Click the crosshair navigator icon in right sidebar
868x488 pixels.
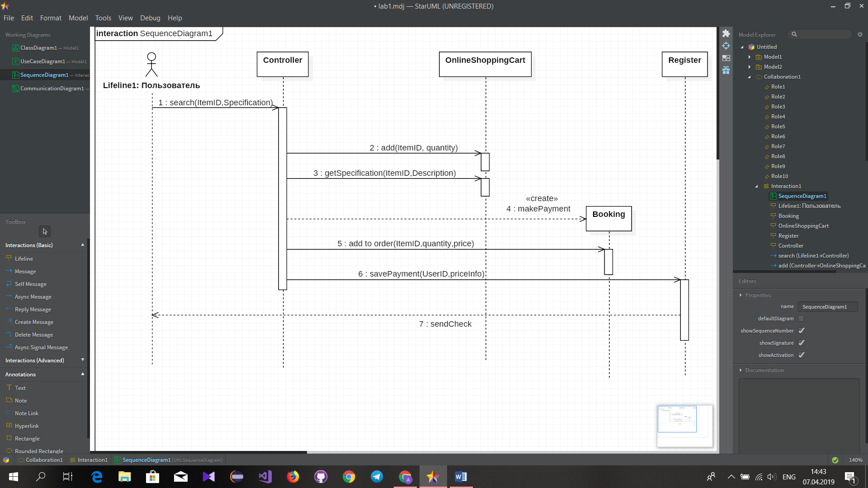click(x=726, y=46)
